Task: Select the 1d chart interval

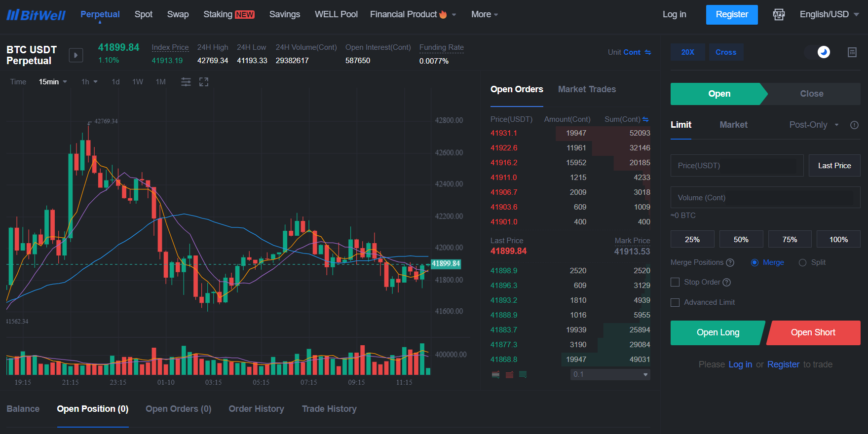Action: 115,82
